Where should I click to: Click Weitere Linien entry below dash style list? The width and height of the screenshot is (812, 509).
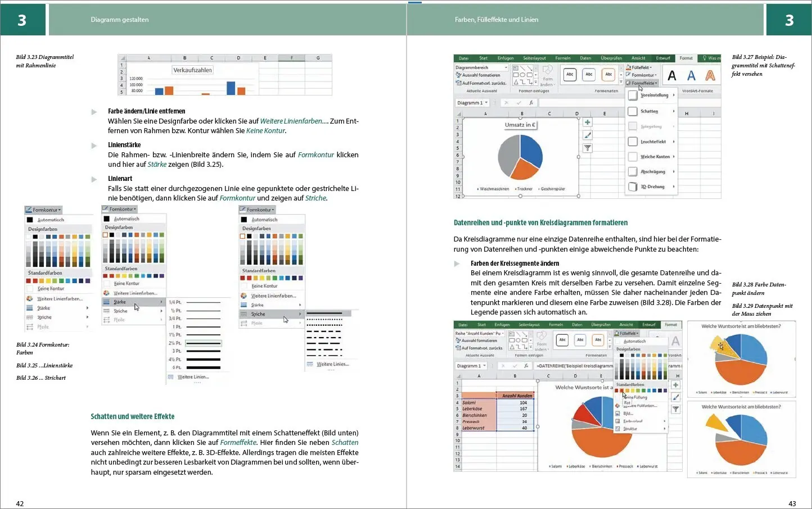328,364
